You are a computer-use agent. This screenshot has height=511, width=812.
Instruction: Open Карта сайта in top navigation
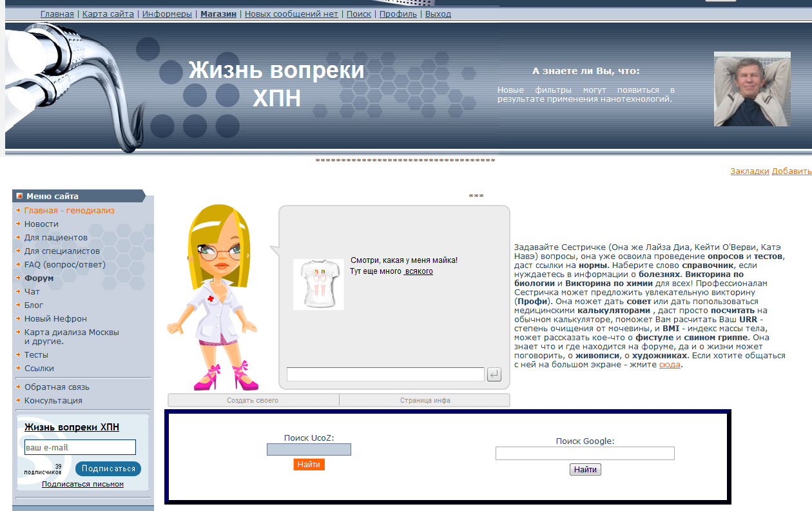[x=108, y=14]
